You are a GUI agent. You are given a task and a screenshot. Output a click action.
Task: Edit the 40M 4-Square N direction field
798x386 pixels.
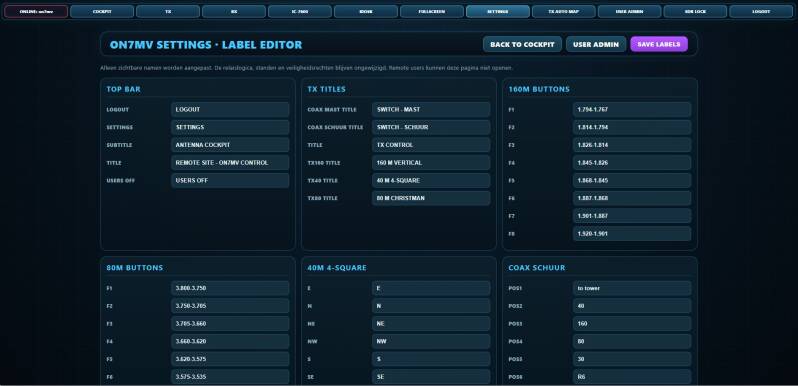[431, 306]
